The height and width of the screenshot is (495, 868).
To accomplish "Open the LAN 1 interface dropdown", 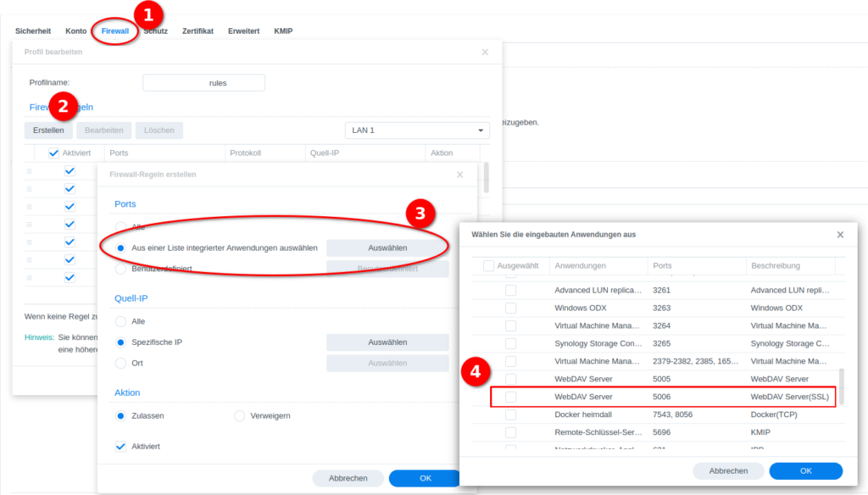I will point(416,130).
